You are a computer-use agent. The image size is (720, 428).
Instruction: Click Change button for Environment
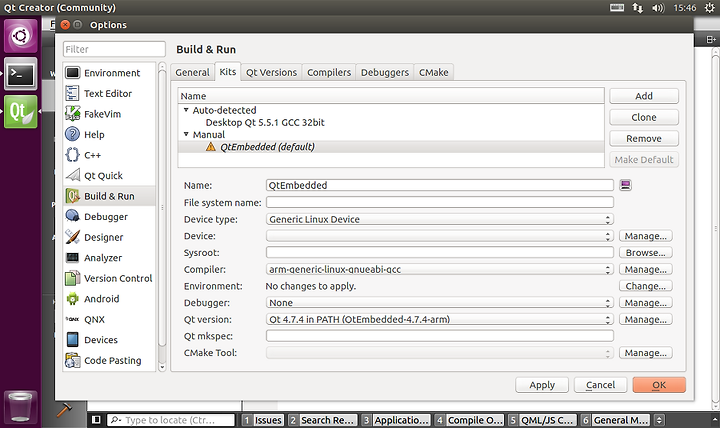tap(646, 286)
